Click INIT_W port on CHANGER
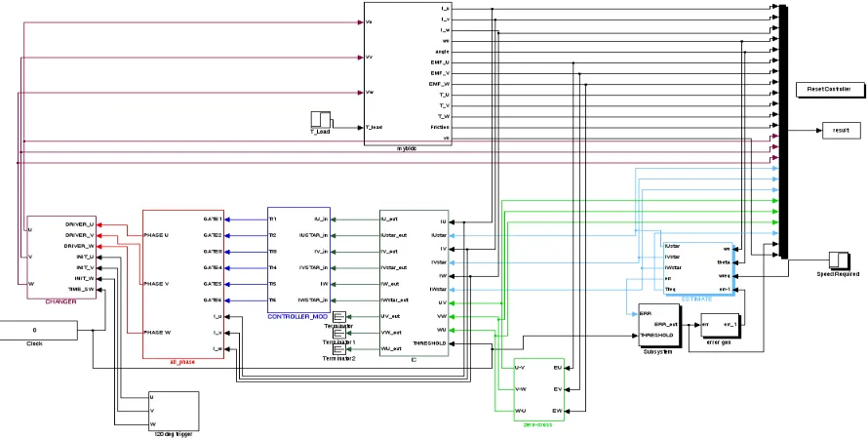Viewport: 868px width, 439px height. (85, 278)
